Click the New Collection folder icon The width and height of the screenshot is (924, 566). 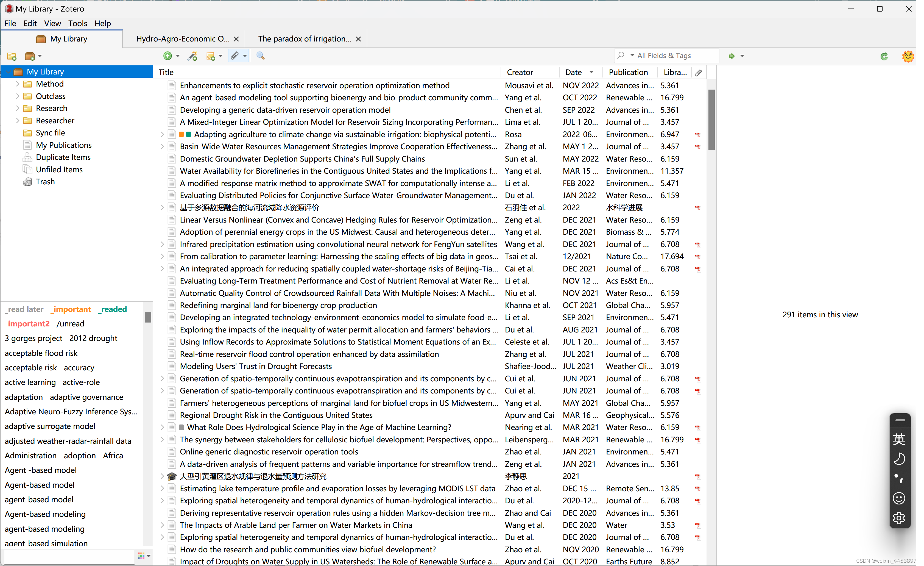[x=12, y=56]
